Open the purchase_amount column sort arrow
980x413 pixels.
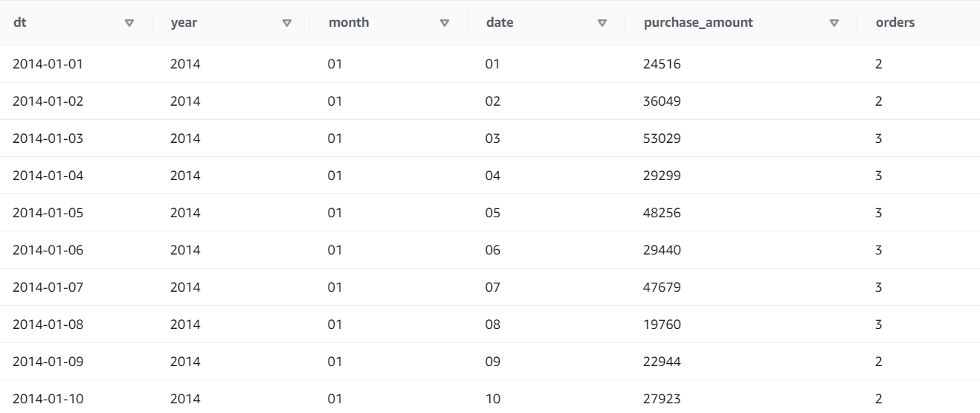click(834, 23)
